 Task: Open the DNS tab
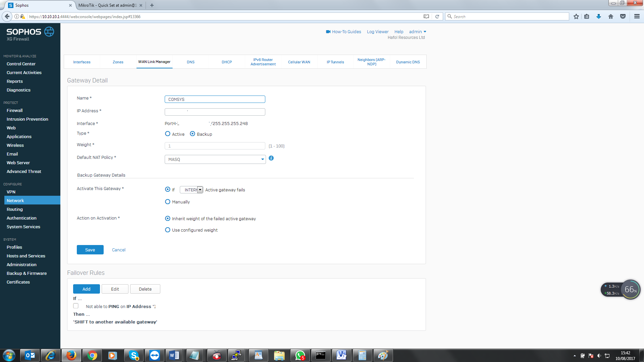click(191, 62)
